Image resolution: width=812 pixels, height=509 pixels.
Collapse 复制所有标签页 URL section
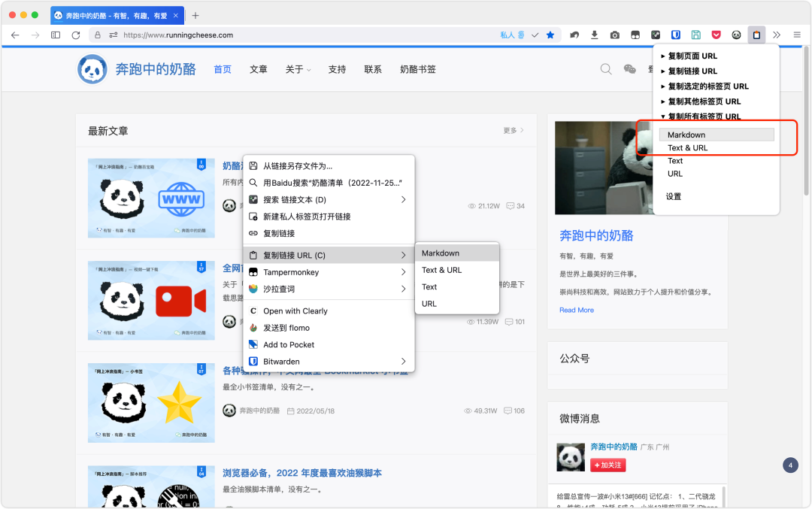coord(701,116)
